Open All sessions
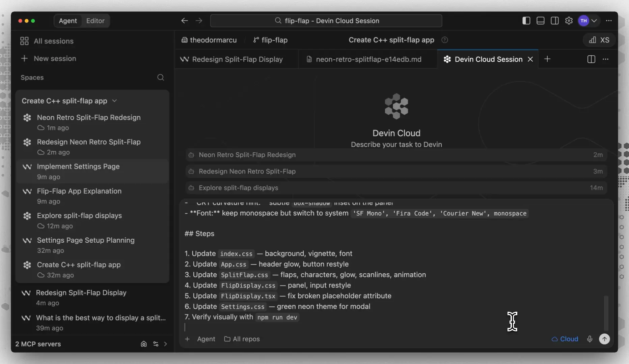The width and height of the screenshot is (629, 364). 47,41
